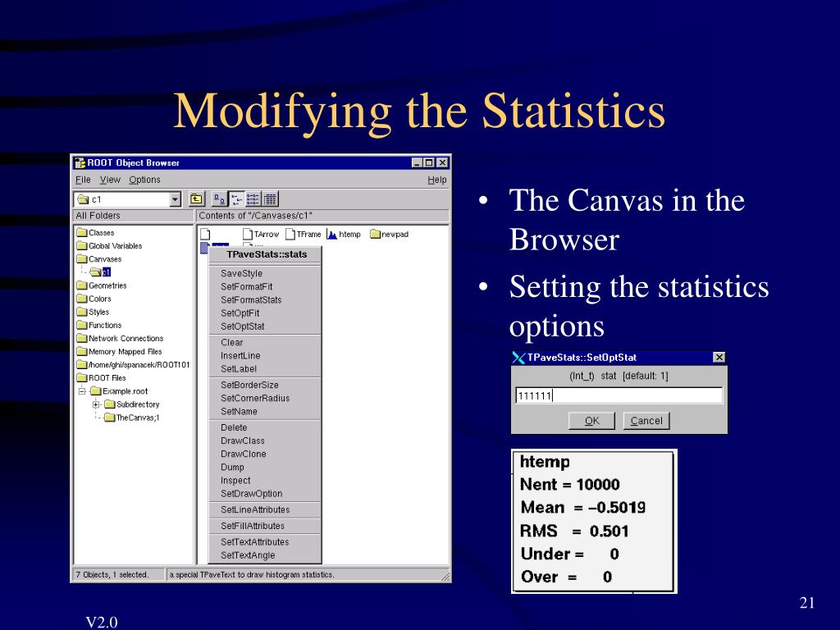Choose SetOptFit from the context menu
Viewport: 840px width, 630px height.
point(265,313)
